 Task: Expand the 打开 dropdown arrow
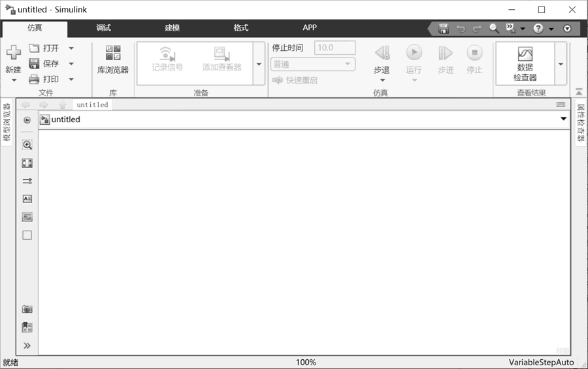point(71,48)
